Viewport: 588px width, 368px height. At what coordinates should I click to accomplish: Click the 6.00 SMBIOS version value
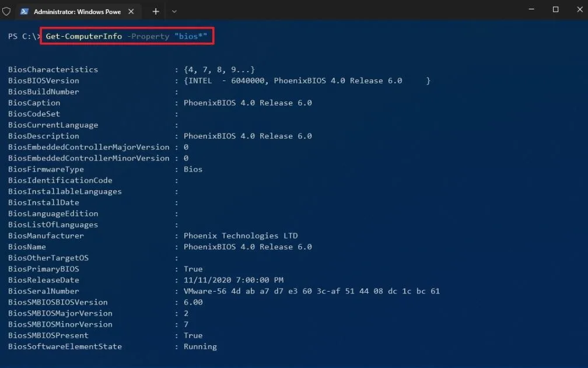pos(192,302)
